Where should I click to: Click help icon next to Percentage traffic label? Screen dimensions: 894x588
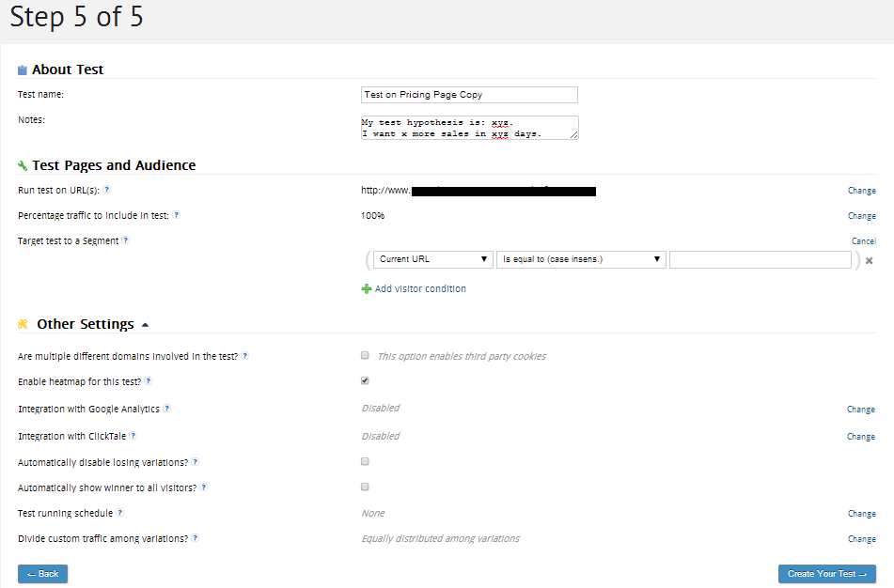coord(176,215)
